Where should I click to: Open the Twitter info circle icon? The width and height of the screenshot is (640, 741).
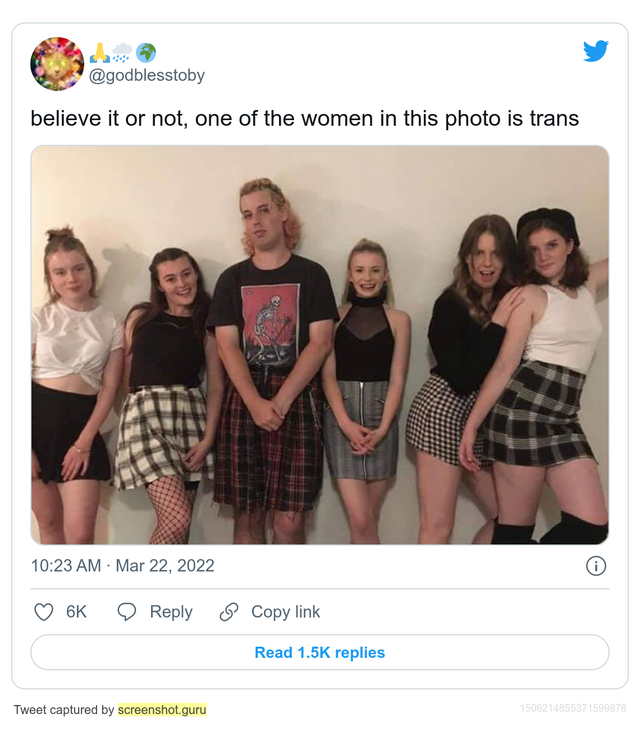tap(595, 566)
